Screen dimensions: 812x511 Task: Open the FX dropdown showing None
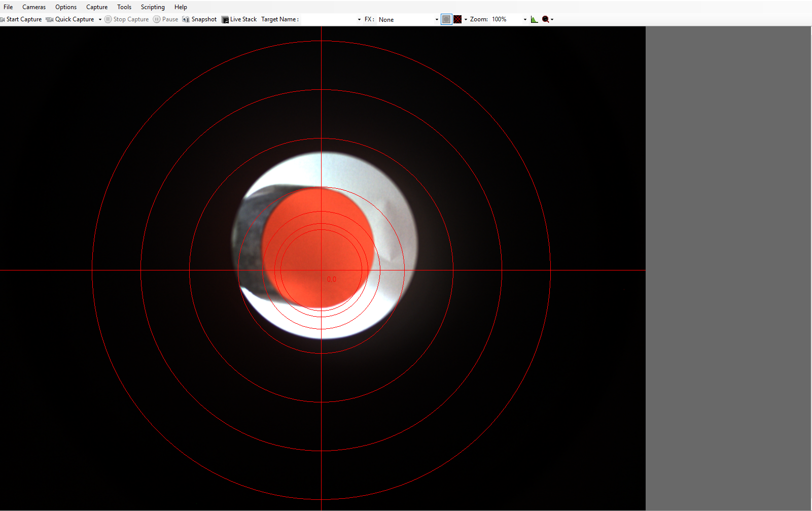[x=408, y=19]
